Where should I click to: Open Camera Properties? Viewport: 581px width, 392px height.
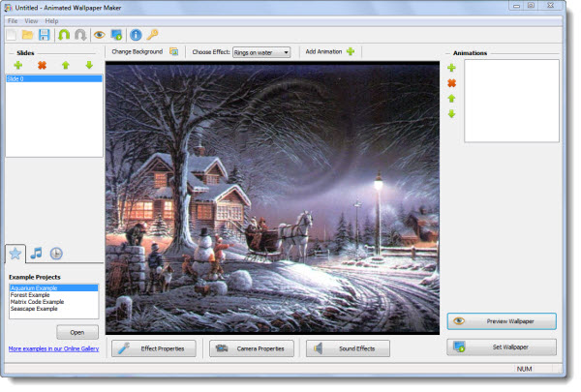252,348
